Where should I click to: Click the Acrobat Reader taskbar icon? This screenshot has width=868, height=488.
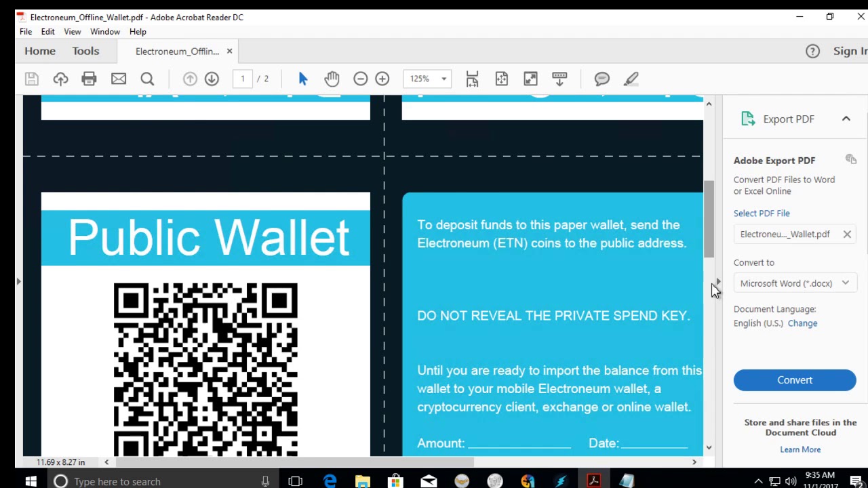click(x=594, y=481)
